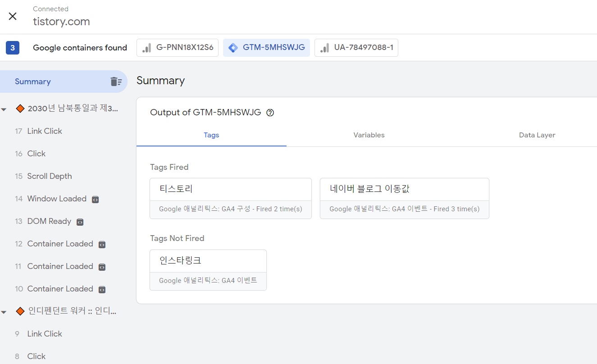
Task: Click the analytics icon in G-PNN18X12S6 chip
Action: pos(146,48)
